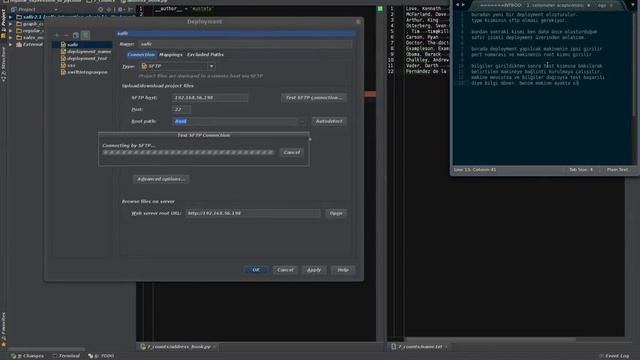Click Help in the Deployment dialog
This screenshot has height=360, width=640.
click(343, 270)
